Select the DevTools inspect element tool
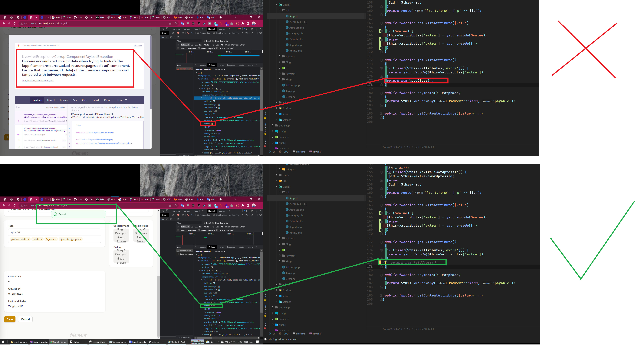This screenshot has width=644, height=359. [x=163, y=29]
